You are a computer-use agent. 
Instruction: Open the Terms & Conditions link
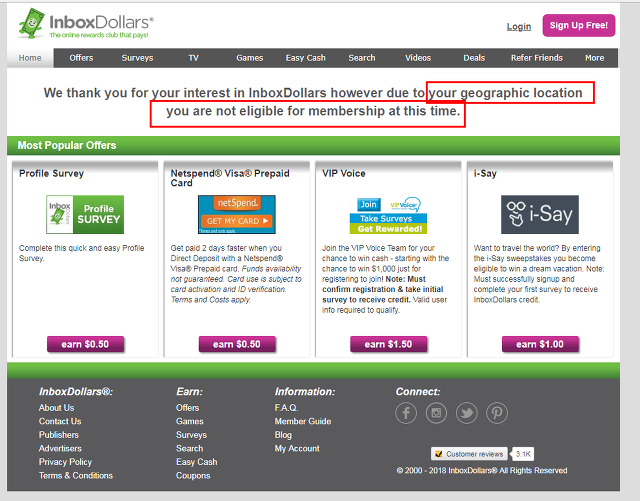(76, 475)
